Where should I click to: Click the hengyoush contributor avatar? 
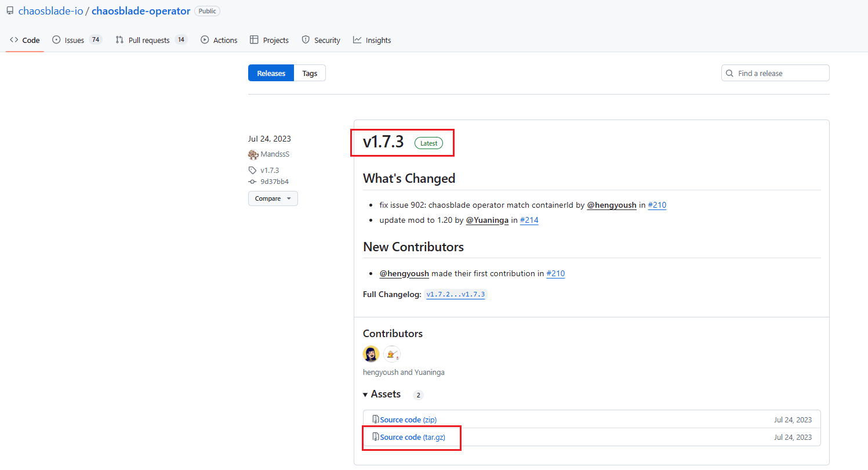click(x=371, y=354)
